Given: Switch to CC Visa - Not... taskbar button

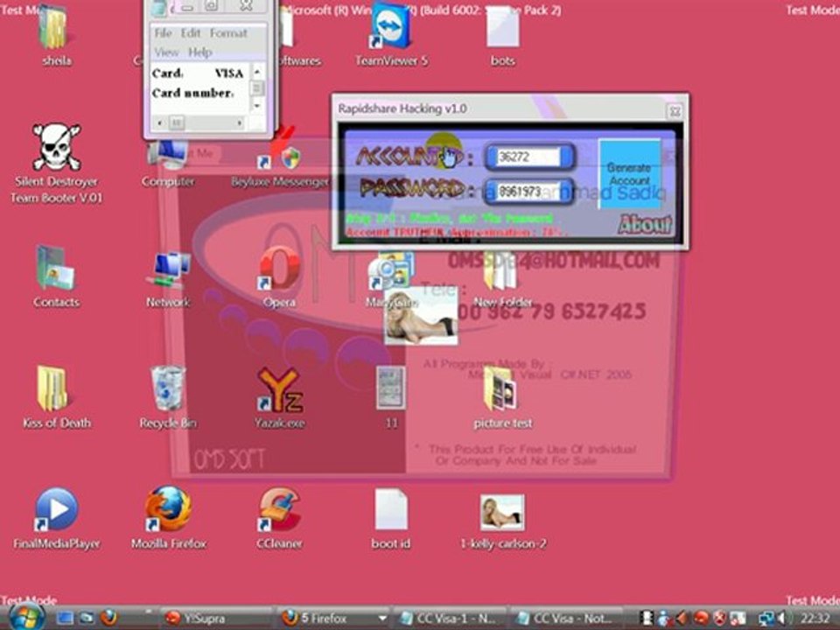Looking at the screenshot, I should (567, 619).
